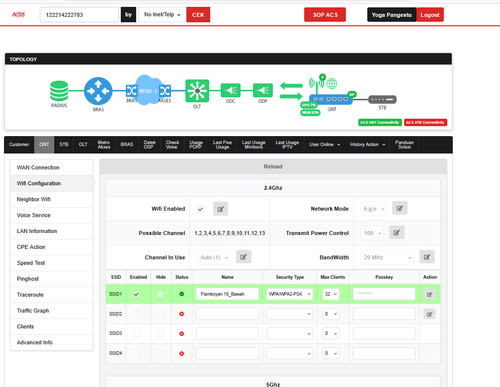Click edit icon beside BandWidth
The image size is (500, 387).
427,257
